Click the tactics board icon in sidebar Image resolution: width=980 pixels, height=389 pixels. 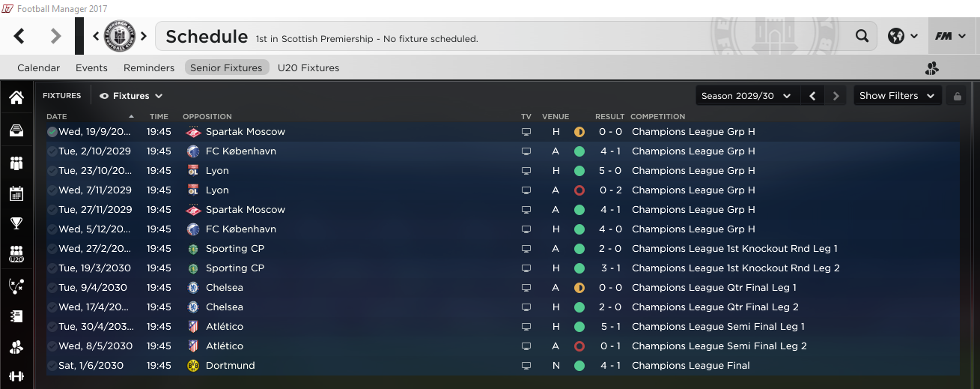[x=16, y=286]
